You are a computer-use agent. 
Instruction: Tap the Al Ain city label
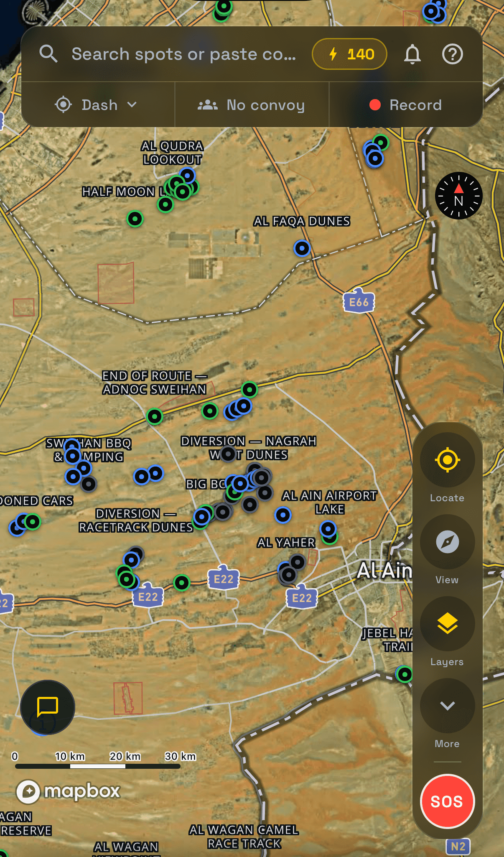pos(384,571)
